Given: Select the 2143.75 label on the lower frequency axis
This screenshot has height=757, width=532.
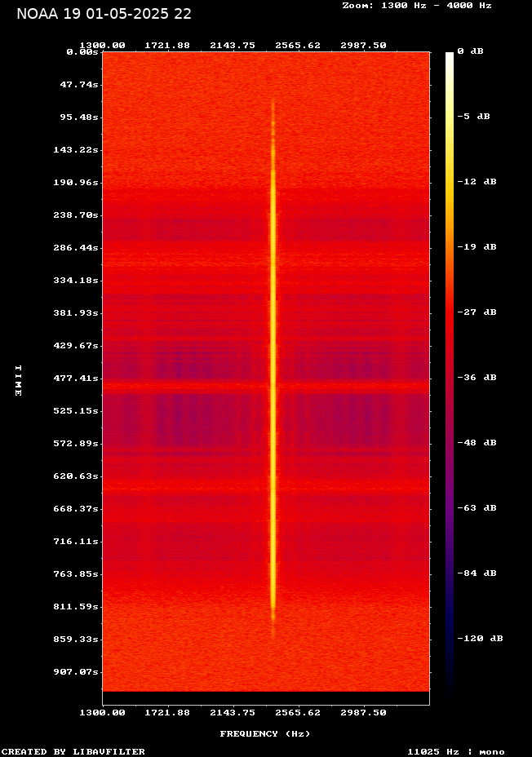Looking at the screenshot, I should pos(233,713).
